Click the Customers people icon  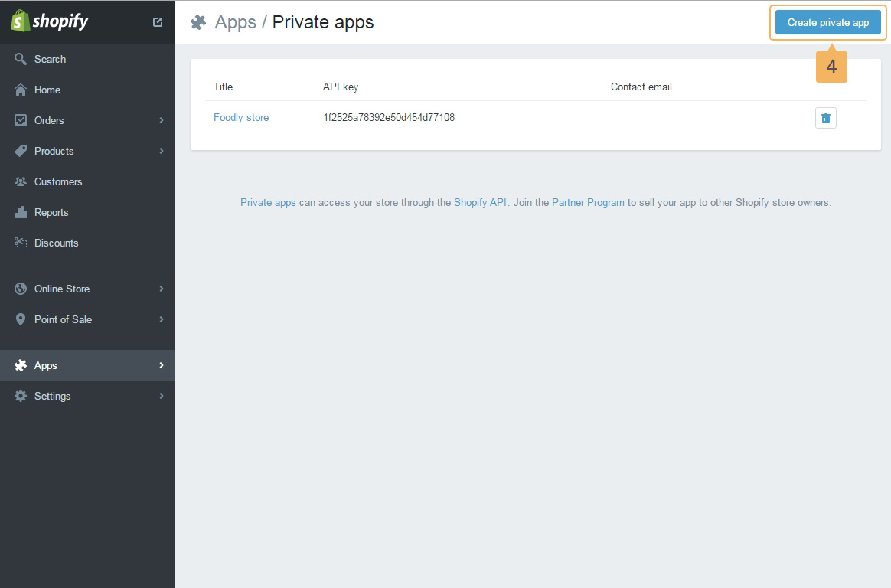pos(21,181)
